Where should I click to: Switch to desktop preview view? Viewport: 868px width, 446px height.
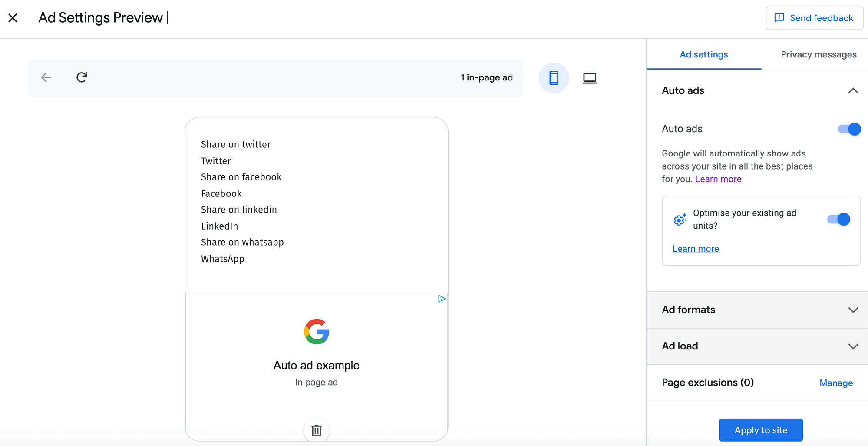[x=589, y=77]
